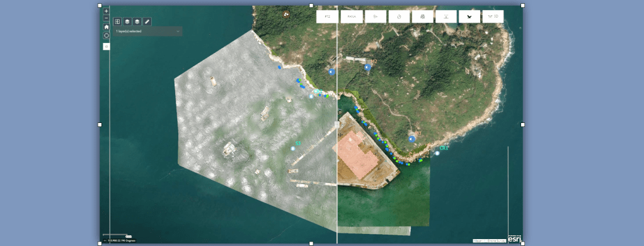Select the measure ruler tool
The width and height of the screenshot is (644, 246).
pos(147,21)
